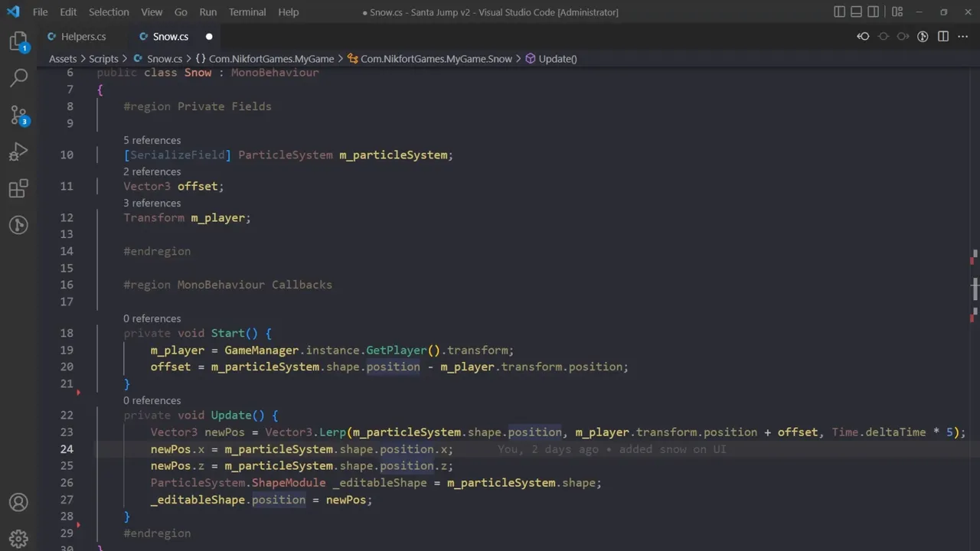This screenshot has height=551, width=980.
Task: Expand the Com.NikfortGames.MyGame namespace breadcrumb
Action: coord(265,58)
